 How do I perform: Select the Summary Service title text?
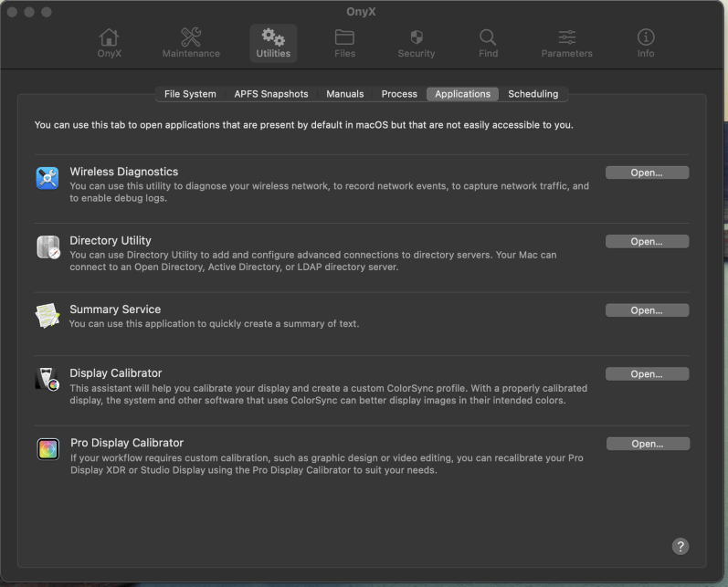[115, 309]
